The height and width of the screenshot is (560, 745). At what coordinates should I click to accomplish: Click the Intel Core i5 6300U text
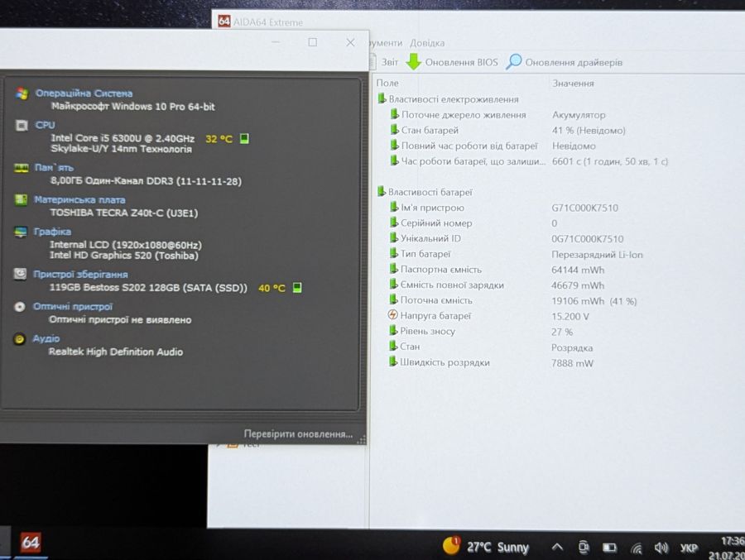pyautogui.click(x=123, y=138)
